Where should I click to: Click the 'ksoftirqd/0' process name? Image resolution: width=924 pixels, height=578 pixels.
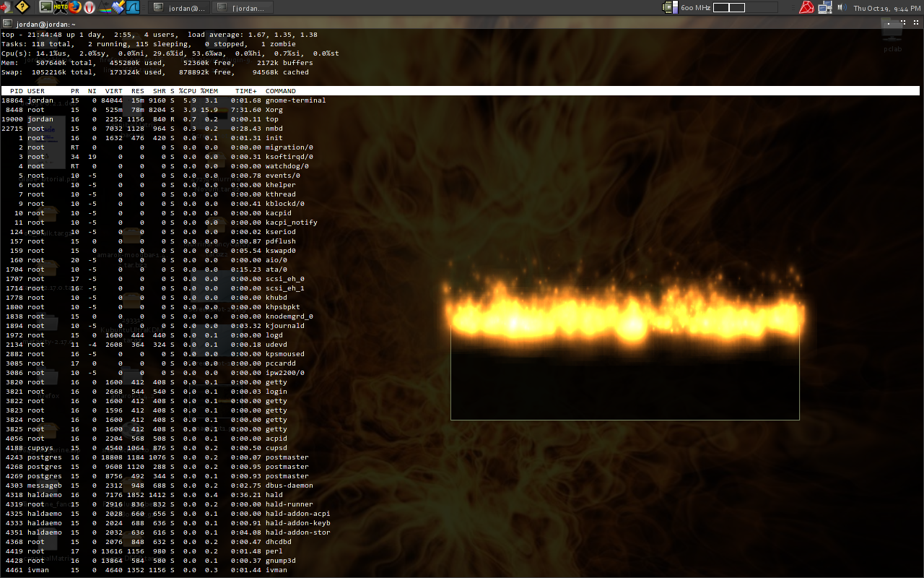click(x=289, y=157)
